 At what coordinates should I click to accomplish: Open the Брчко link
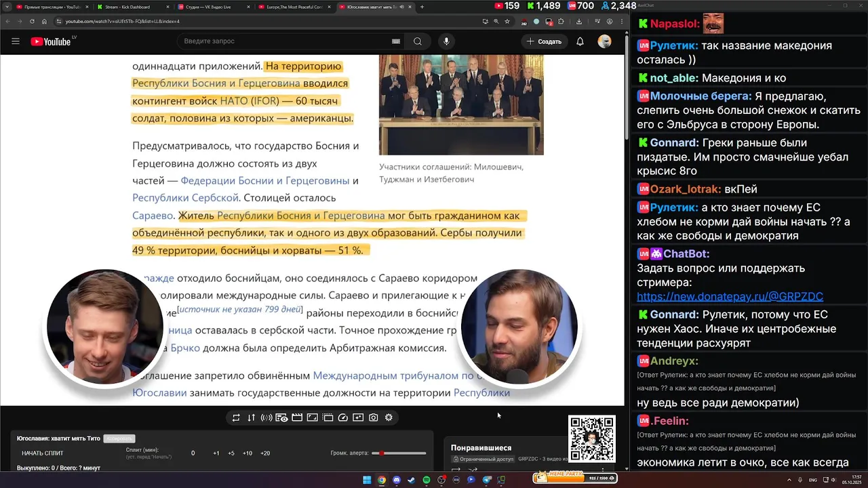point(185,348)
